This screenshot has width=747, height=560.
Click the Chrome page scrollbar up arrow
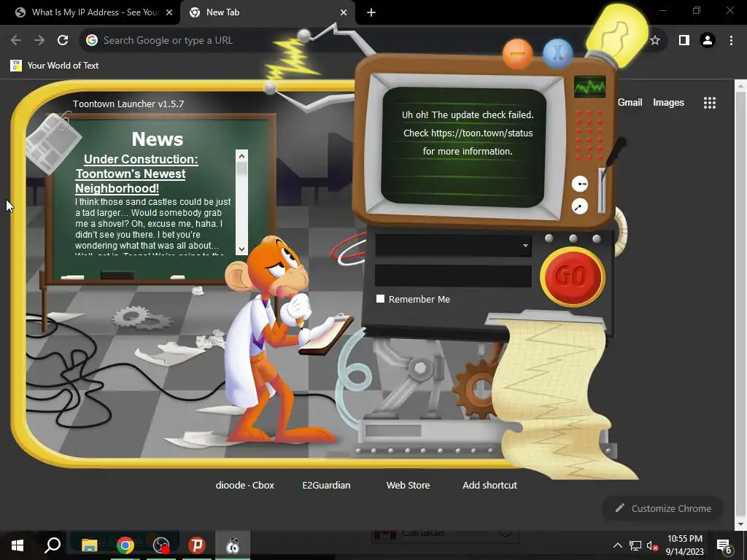[740, 87]
